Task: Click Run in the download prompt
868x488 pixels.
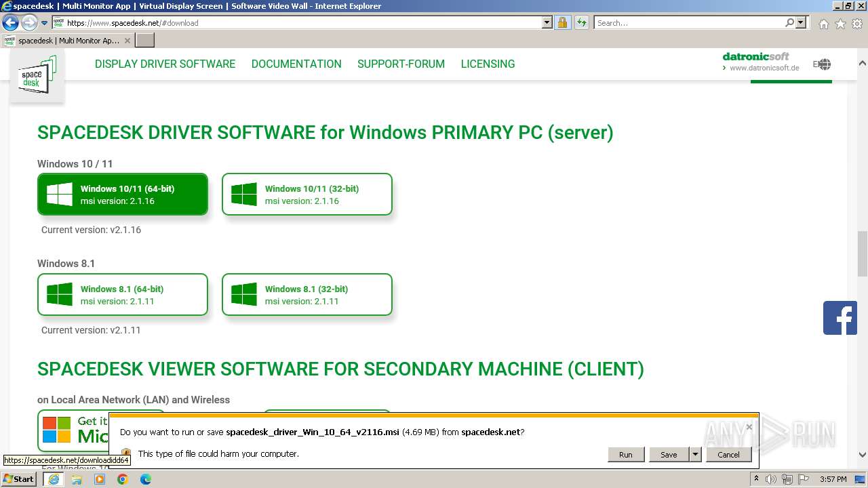Action: (625, 455)
